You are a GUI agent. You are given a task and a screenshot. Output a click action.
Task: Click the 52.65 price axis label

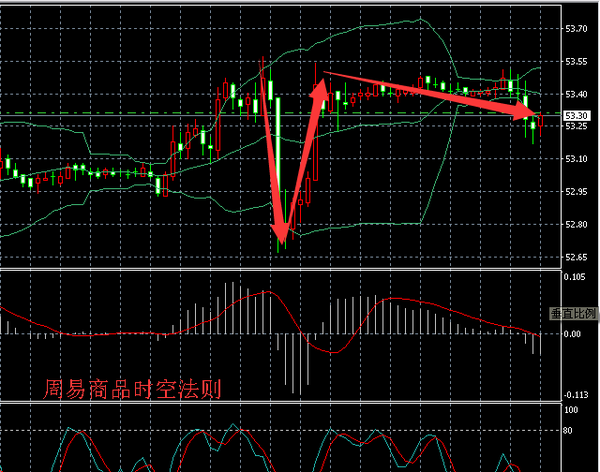click(576, 257)
